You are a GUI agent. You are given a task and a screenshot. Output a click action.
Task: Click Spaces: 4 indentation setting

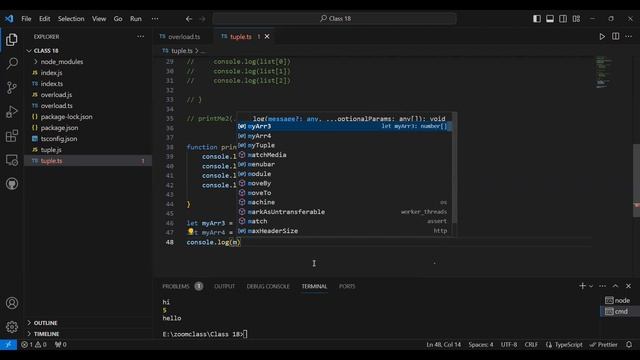click(481, 344)
